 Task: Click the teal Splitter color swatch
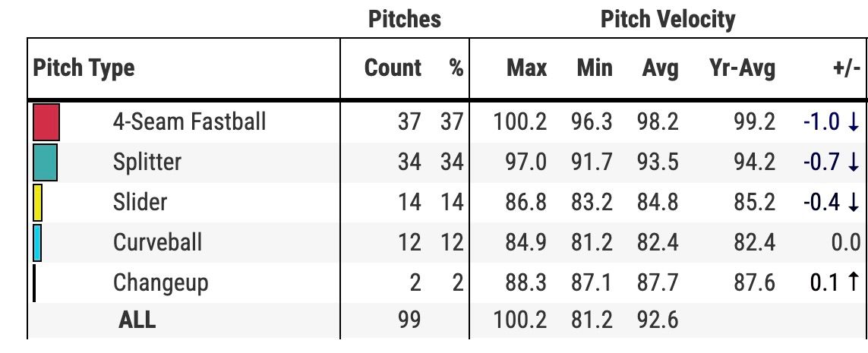click(x=46, y=162)
